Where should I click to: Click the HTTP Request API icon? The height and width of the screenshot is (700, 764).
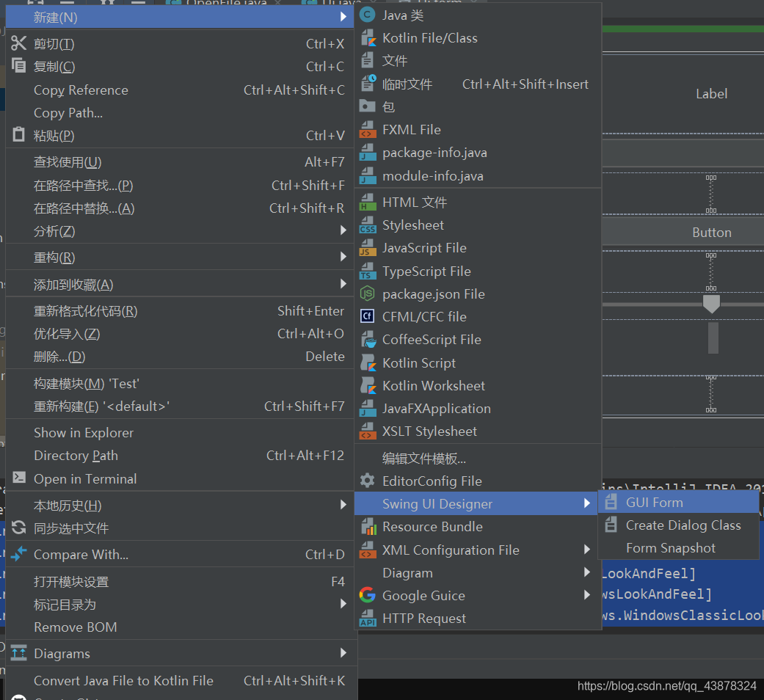[368, 618]
